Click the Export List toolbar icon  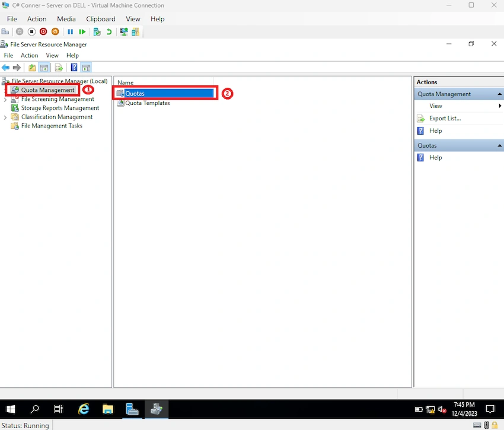pos(59,68)
